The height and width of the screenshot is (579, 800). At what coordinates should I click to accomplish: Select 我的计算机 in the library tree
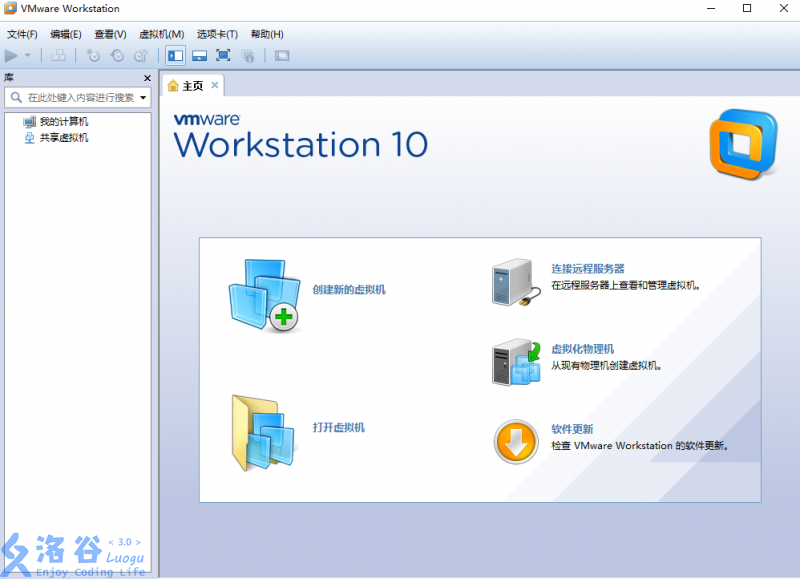point(64,121)
